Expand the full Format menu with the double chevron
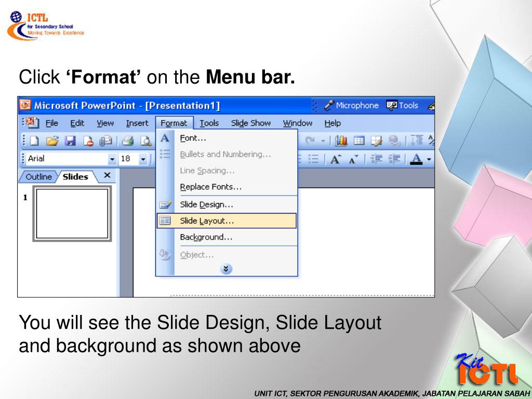Screen dimensions: 532x399 [x=226, y=269]
